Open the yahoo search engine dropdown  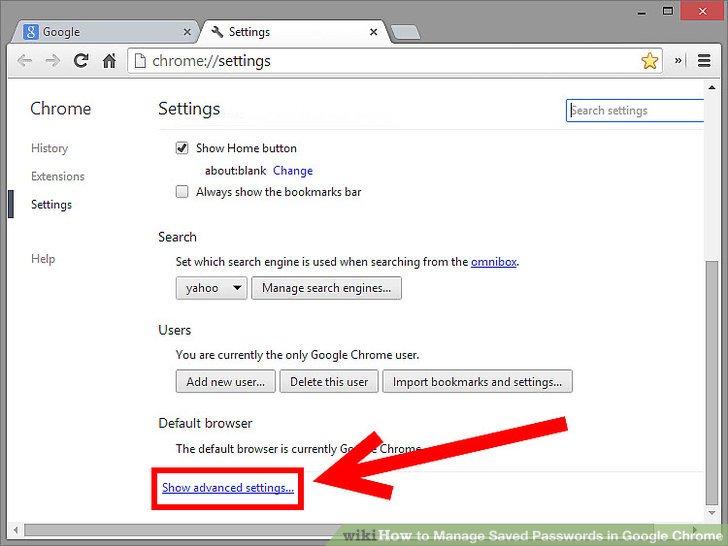[211, 288]
